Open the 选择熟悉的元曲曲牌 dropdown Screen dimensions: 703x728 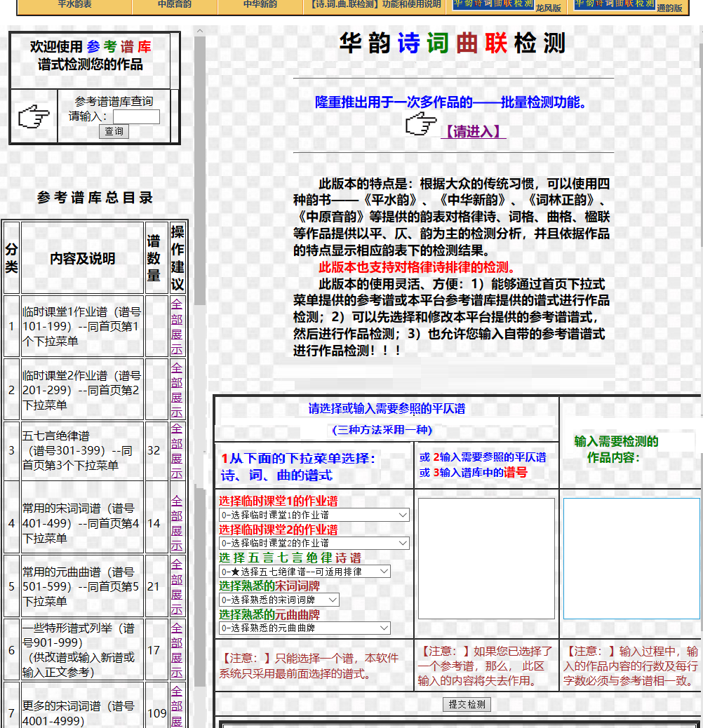[x=304, y=628]
